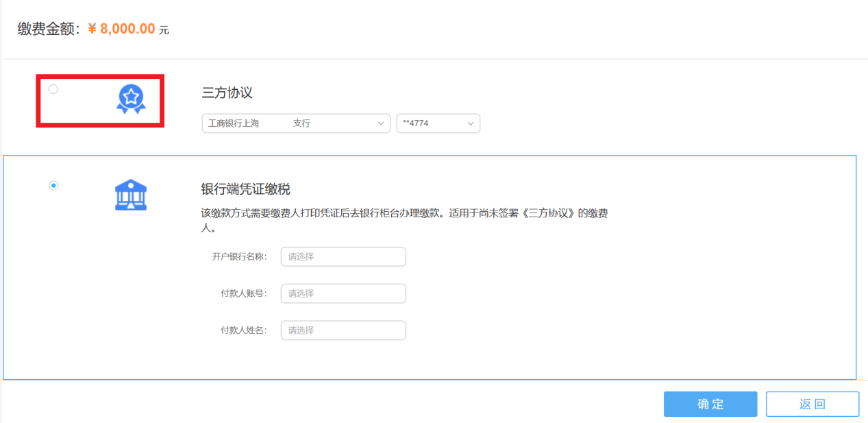Select the 三方协议 radio button
The height and width of the screenshot is (423, 868).
click(53, 89)
